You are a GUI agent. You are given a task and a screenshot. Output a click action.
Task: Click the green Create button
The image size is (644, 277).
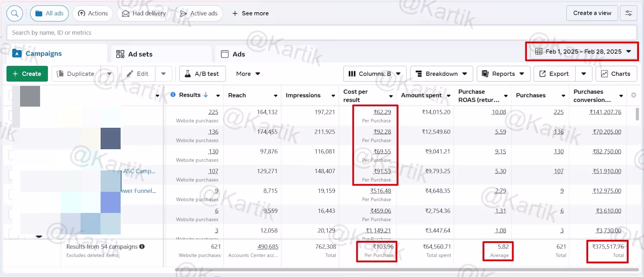27,74
